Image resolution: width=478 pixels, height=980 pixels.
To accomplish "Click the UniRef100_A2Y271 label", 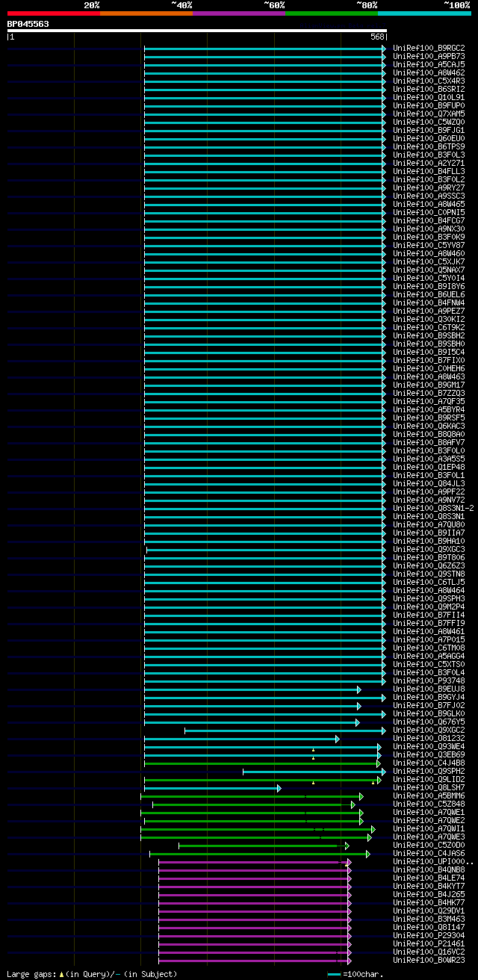I will tap(429, 163).
